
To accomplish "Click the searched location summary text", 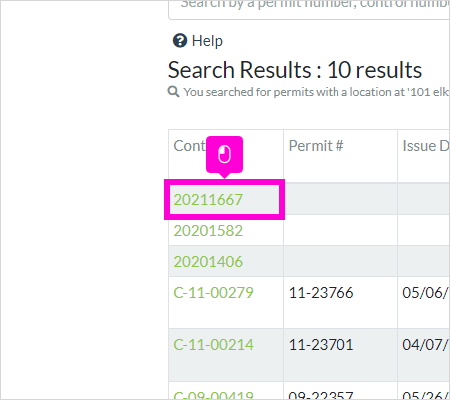I will pos(316,92).
